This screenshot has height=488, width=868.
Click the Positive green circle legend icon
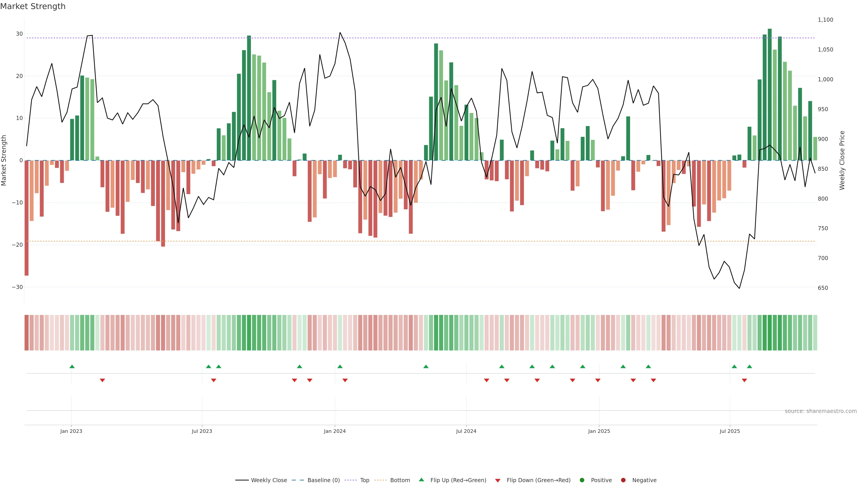[582, 480]
